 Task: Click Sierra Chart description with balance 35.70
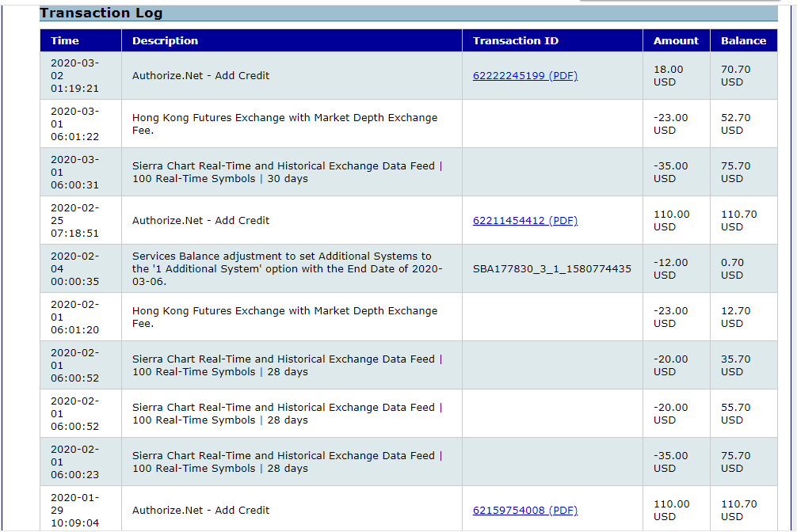click(287, 365)
